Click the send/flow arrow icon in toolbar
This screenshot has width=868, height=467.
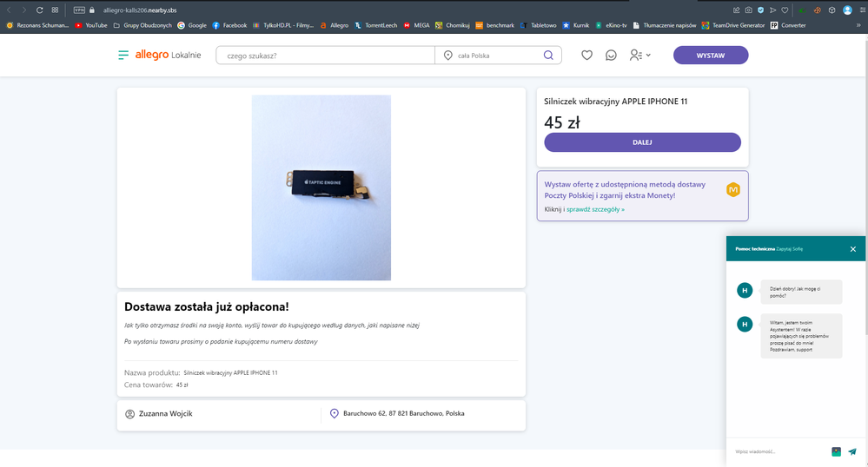772,10
